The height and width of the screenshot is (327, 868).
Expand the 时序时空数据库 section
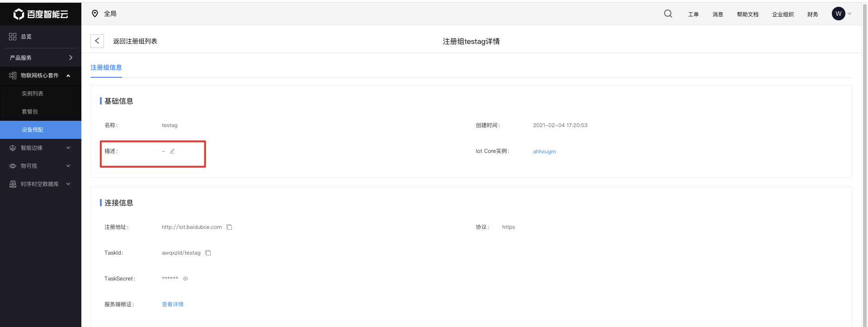(68, 184)
